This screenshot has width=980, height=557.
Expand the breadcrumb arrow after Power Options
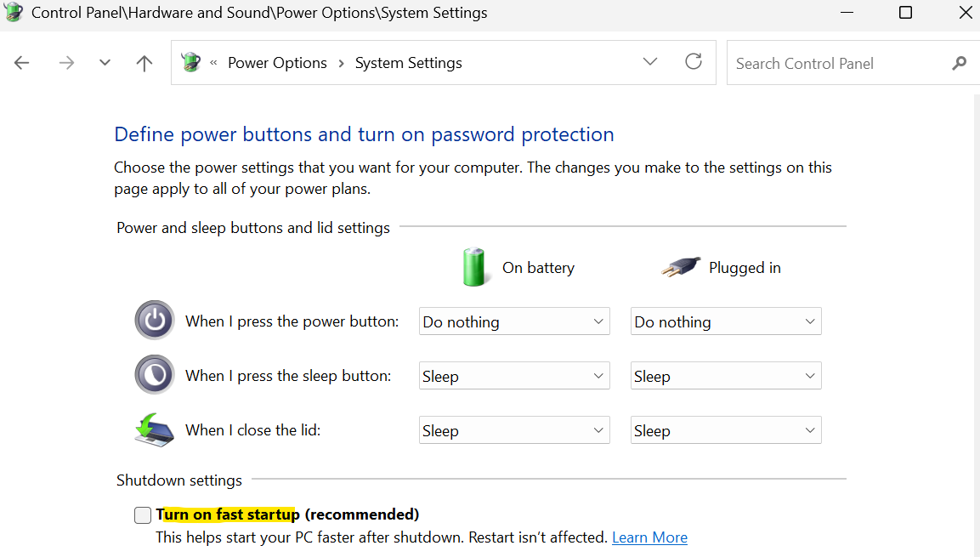(x=341, y=63)
